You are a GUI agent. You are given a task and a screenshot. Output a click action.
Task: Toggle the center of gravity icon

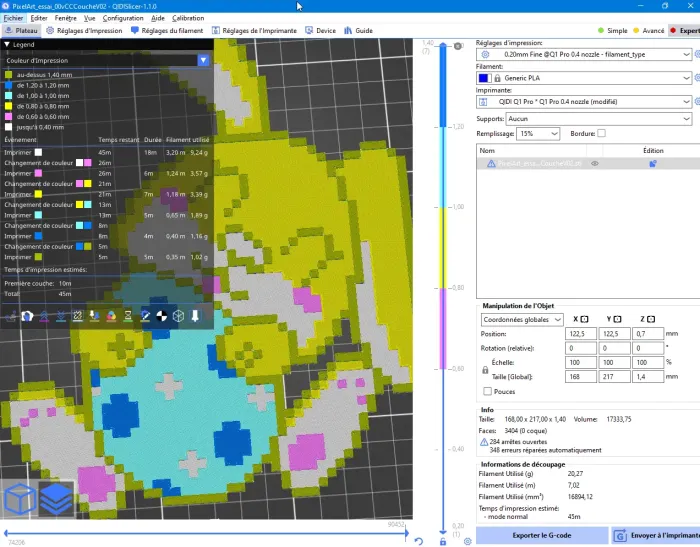coord(162,316)
